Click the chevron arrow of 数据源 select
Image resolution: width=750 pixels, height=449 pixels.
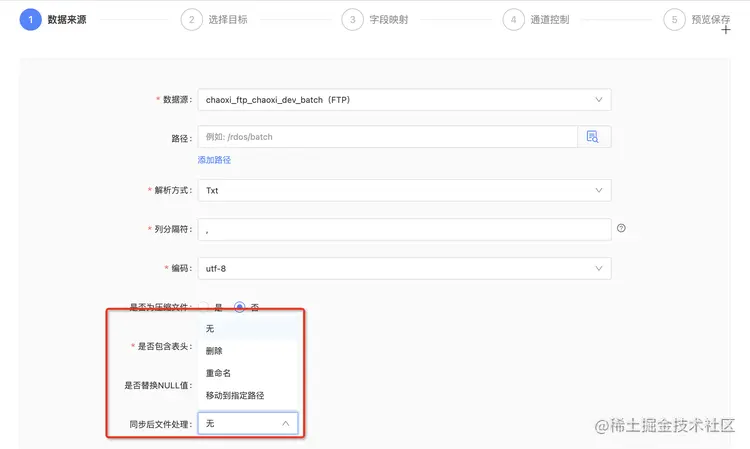598,99
